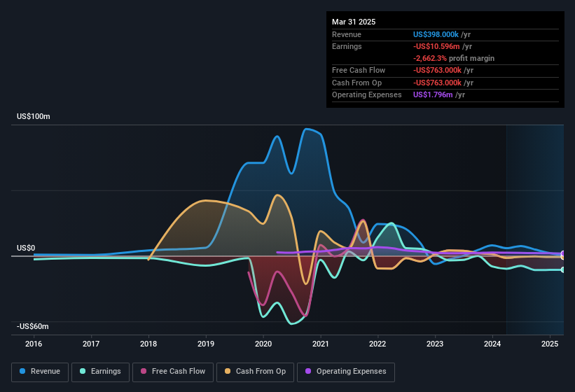
Task: Toggle the Revenue legend button
Action: (40, 372)
